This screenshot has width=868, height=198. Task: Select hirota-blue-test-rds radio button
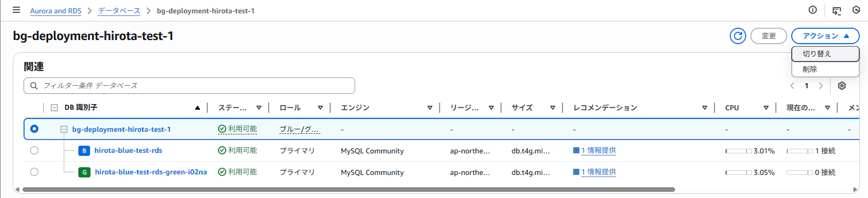34,150
